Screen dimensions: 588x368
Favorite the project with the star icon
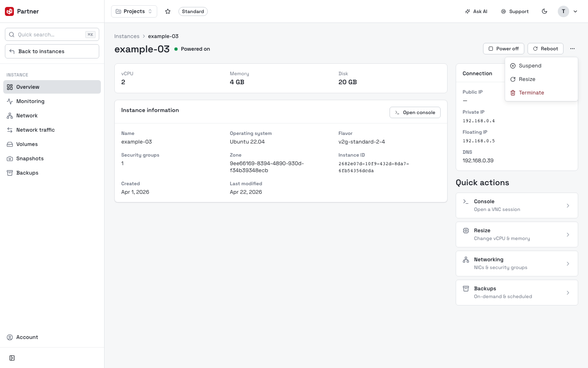168,11
